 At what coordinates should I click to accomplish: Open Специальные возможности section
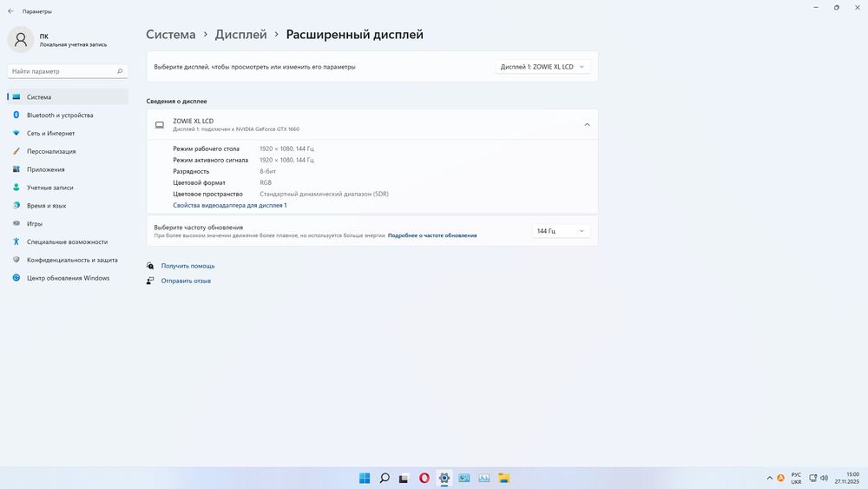(x=68, y=242)
